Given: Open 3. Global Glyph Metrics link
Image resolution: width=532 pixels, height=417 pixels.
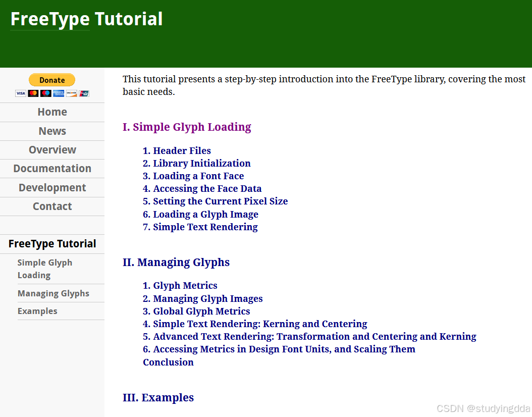Looking at the screenshot, I should pos(196,311).
